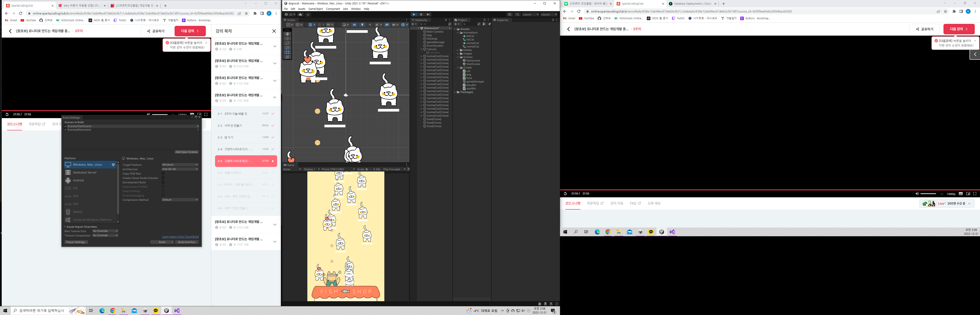The image size is (980, 315).
Task: Bookmark page with star in right Chrome
Action: click(945, 11)
